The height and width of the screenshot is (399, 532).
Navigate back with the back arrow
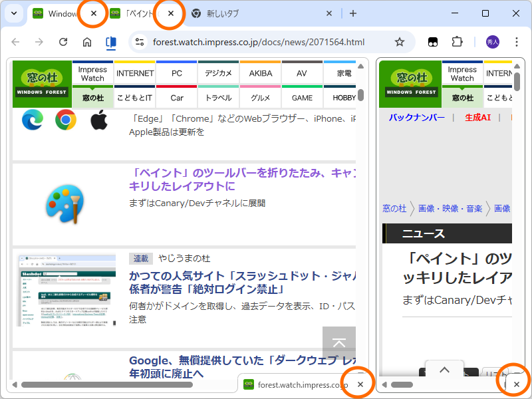tap(15, 41)
